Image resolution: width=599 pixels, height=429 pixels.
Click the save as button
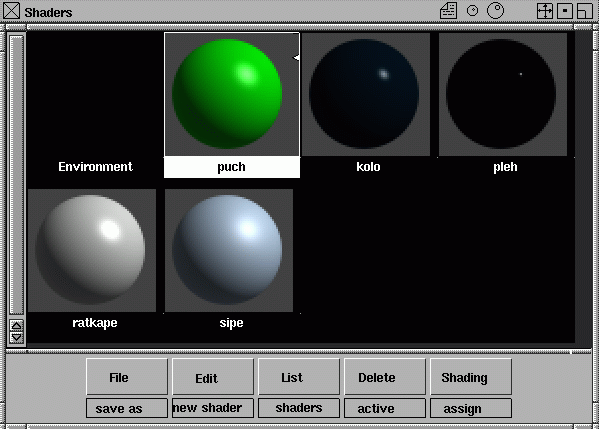127,408
